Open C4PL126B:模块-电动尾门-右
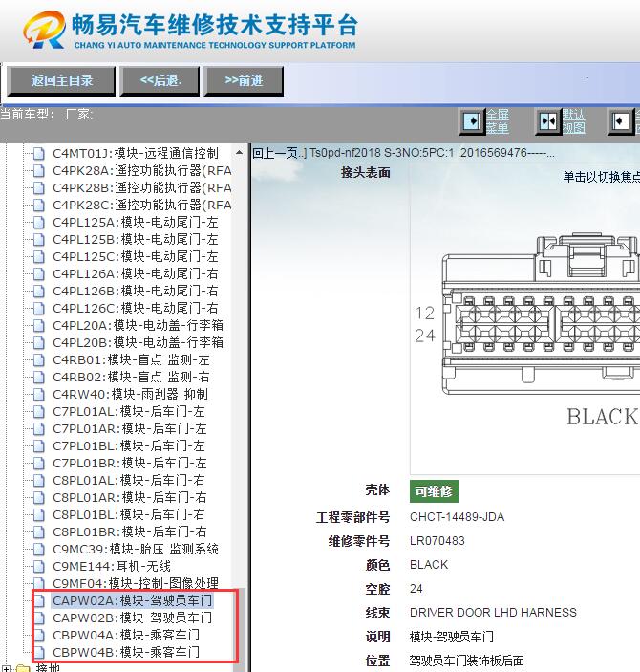The height and width of the screenshot is (672, 640). 136,291
